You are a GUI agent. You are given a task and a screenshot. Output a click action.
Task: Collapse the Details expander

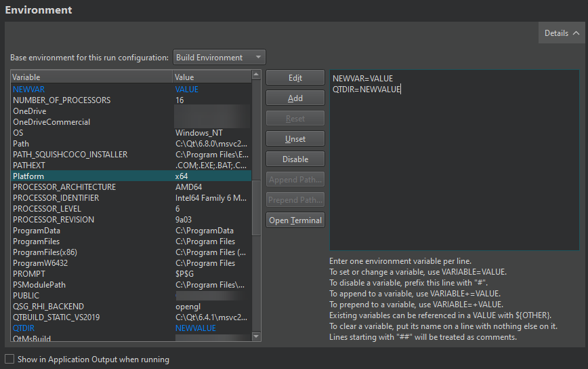(x=561, y=33)
